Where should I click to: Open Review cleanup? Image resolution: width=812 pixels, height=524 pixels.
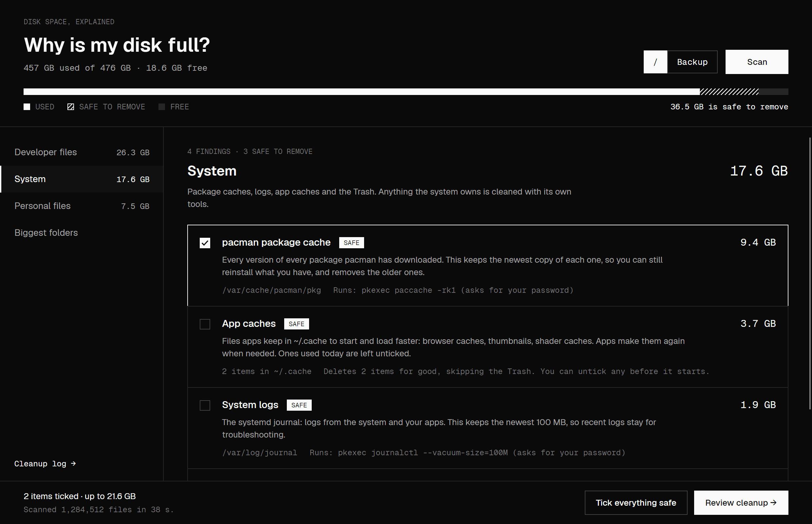[741, 503]
